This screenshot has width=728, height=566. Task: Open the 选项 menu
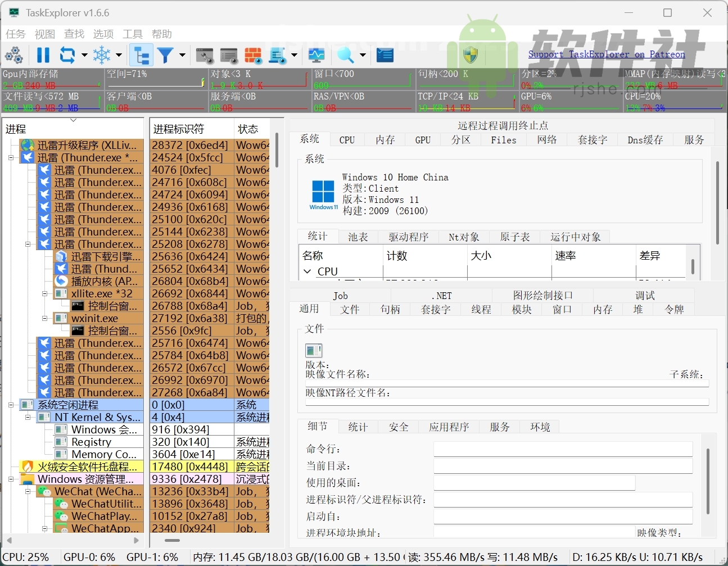(103, 34)
